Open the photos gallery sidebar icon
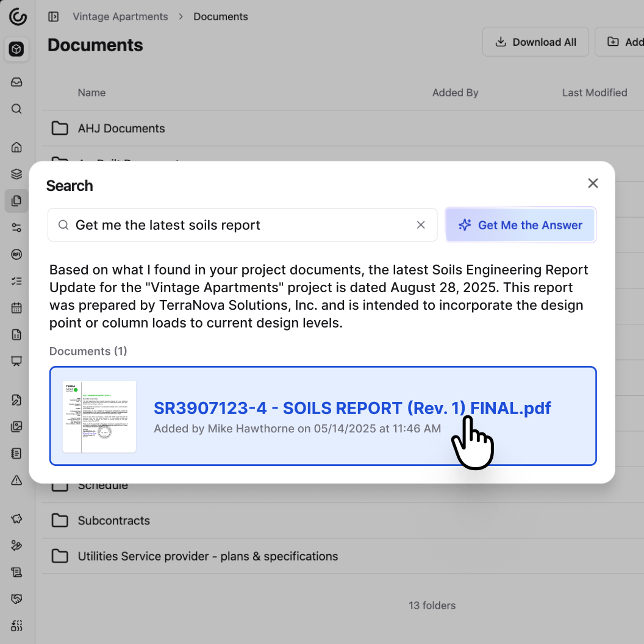Viewport: 644px width, 644px height. click(x=16, y=426)
